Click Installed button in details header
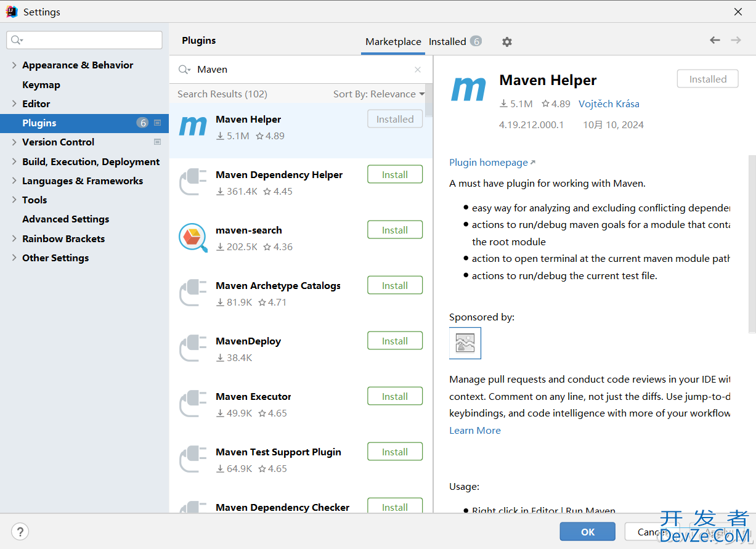The image size is (756, 549). pos(707,79)
